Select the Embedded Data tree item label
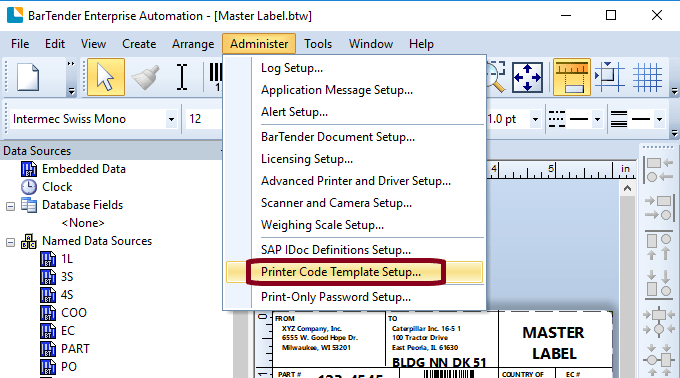This screenshot has width=680, height=378. 84,169
